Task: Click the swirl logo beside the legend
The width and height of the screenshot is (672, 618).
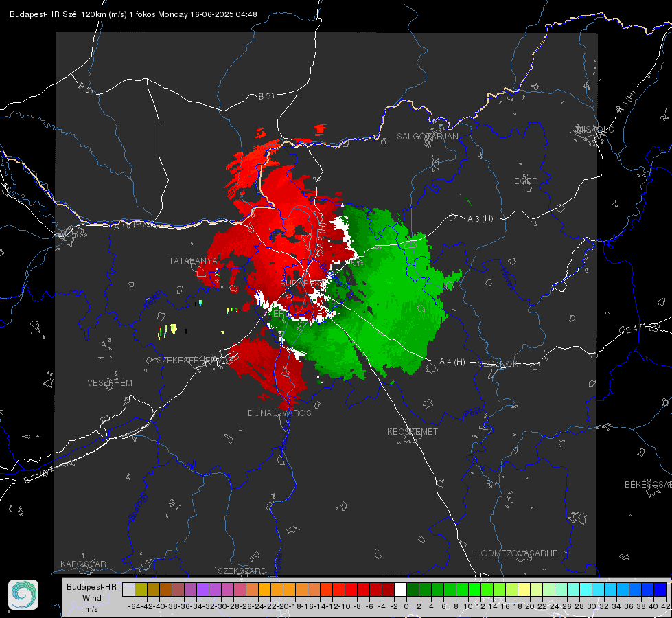Action: 23,595
